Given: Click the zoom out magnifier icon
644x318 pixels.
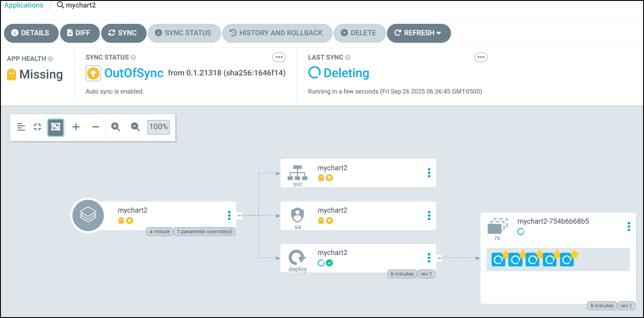Looking at the screenshot, I should pyautogui.click(x=135, y=127).
